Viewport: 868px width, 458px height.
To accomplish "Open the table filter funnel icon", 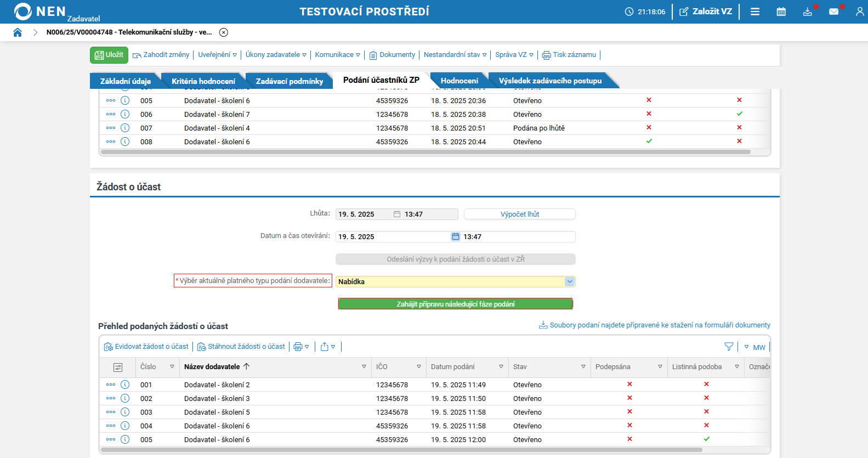I will [x=729, y=347].
